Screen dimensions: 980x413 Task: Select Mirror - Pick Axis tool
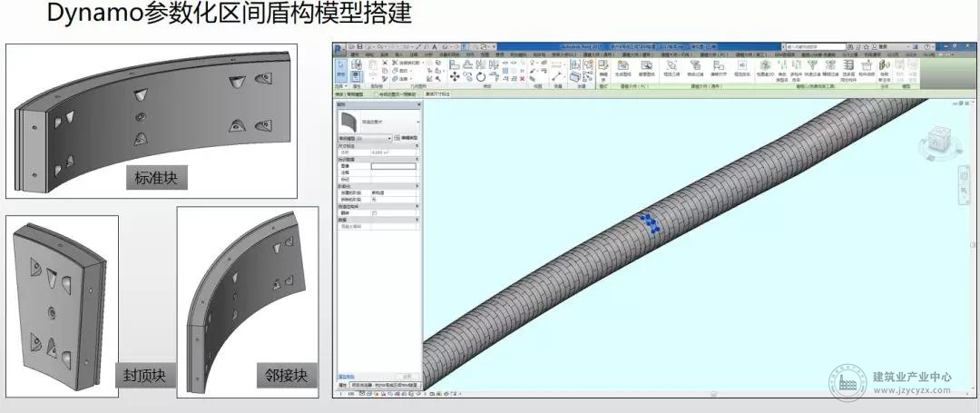[480, 64]
